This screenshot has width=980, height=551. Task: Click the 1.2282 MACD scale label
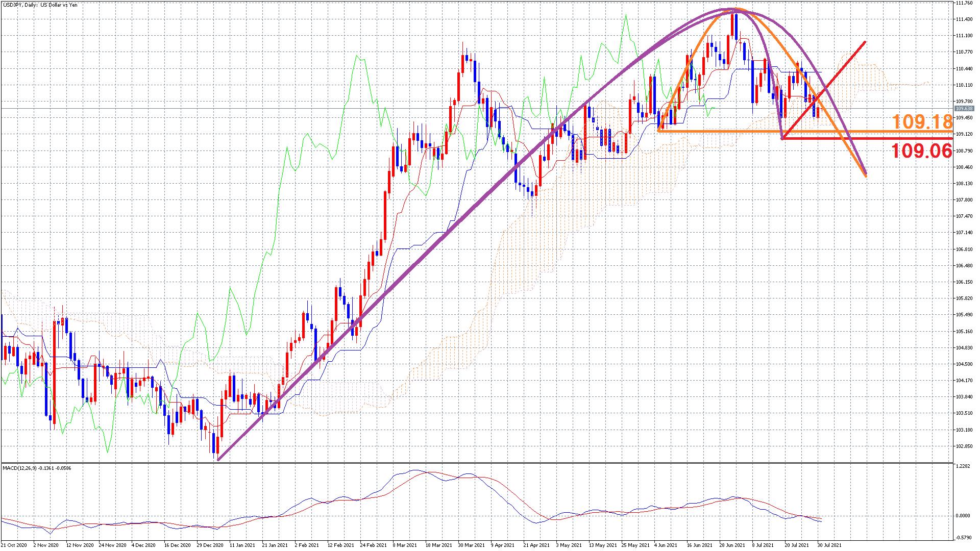tap(963, 466)
